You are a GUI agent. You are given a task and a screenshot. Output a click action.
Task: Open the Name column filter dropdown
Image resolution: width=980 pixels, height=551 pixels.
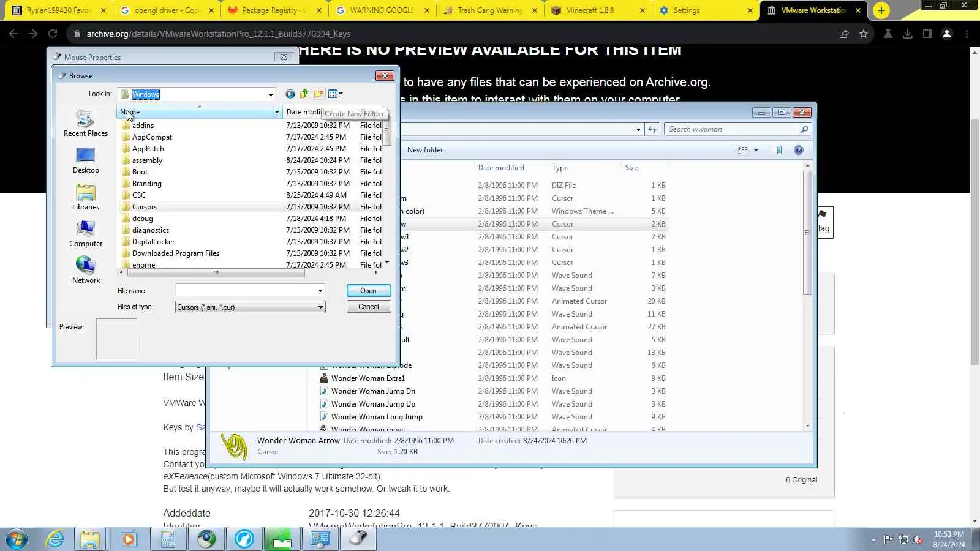pos(277,112)
